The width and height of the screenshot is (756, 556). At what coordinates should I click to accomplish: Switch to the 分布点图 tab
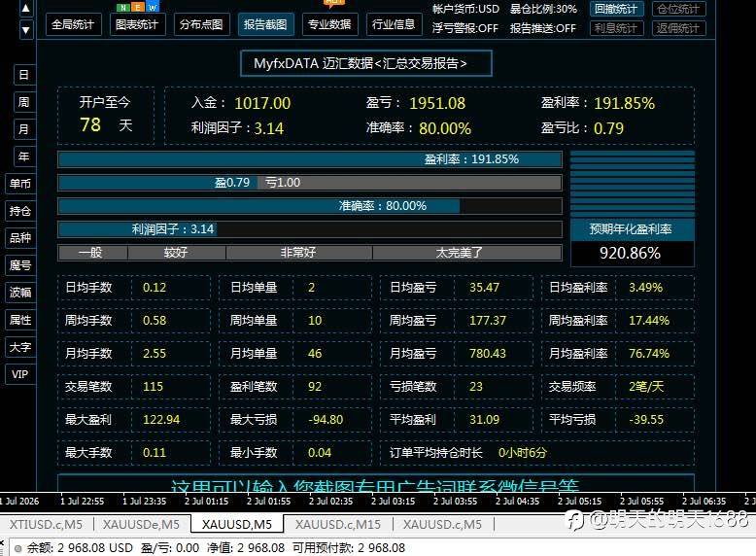201,24
